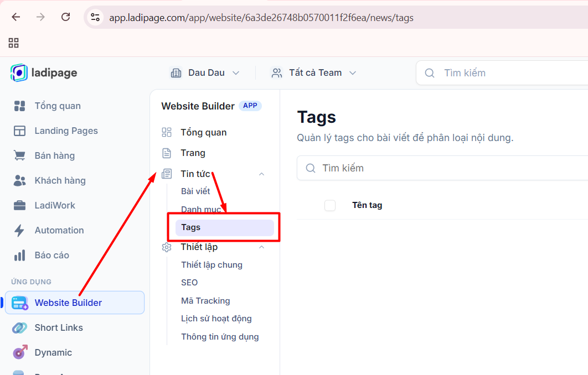Click the APP badge beside Website Builder
Viewport: 588px width, 375px height.
pos(250,106)
